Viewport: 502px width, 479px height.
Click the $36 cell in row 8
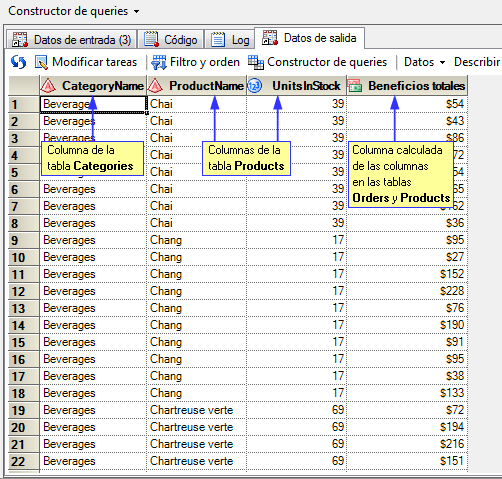[407, 223]
